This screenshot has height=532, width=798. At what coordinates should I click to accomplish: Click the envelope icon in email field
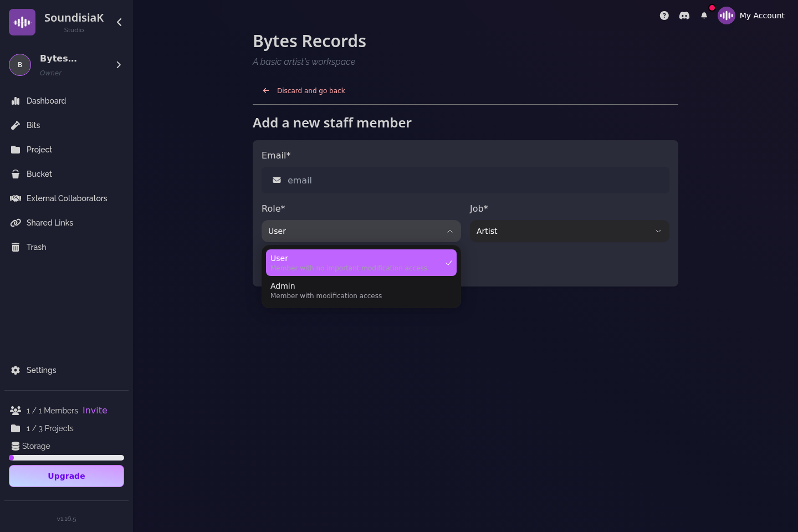(277, 180)
